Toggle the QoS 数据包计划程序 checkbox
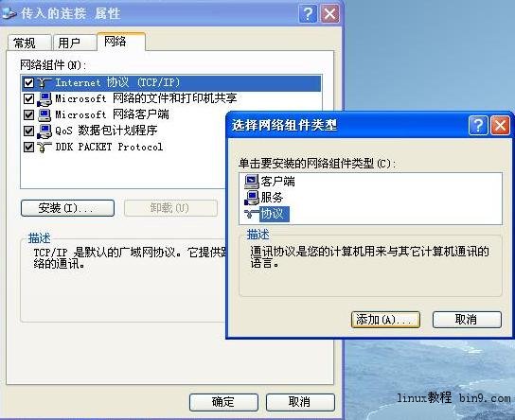This screenshot has height=420, width=515. pos(28,131)
